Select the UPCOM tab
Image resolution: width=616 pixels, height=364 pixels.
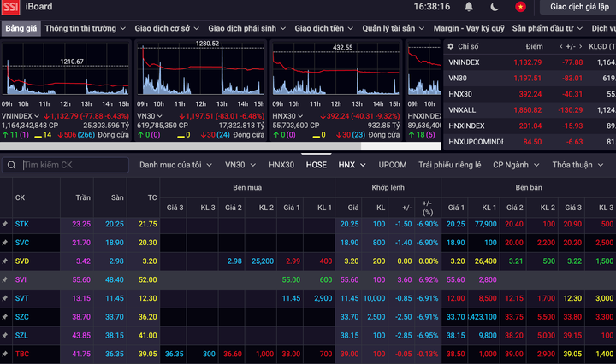[393, 165]
